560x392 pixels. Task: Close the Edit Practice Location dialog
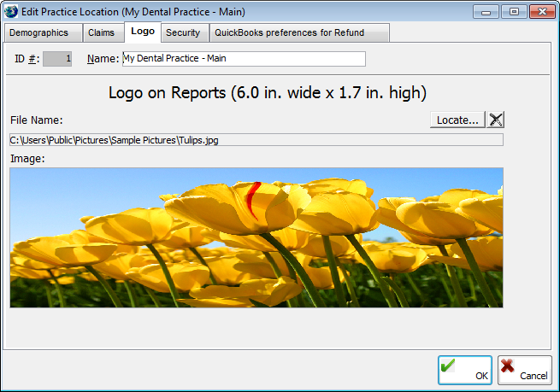540,11
